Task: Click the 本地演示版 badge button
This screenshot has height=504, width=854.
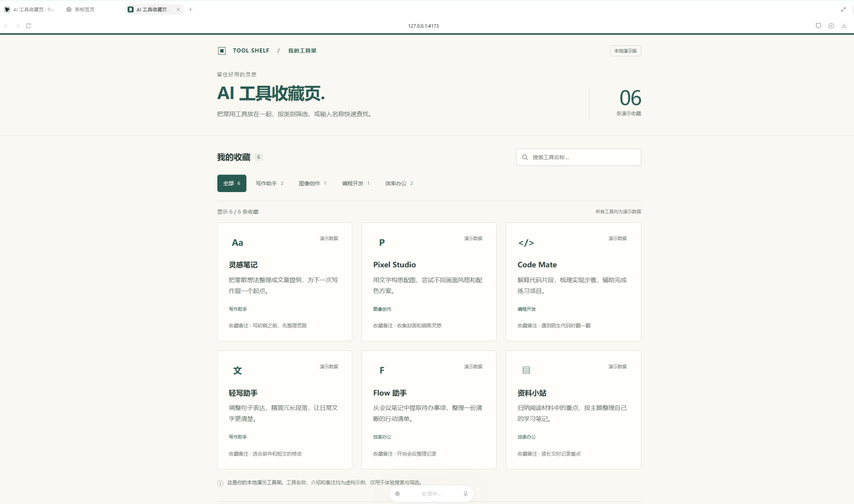Action: click(x=626, y=51)
